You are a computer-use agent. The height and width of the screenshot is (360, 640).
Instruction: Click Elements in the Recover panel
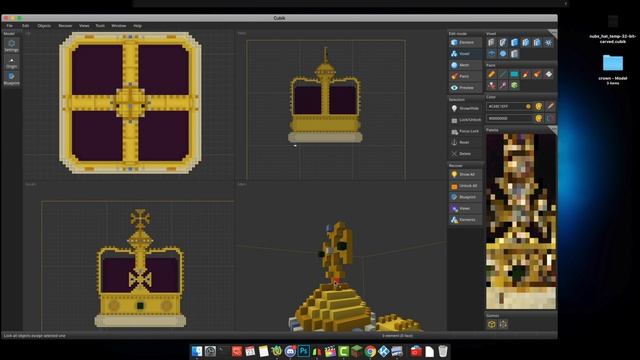coord(465,220)
